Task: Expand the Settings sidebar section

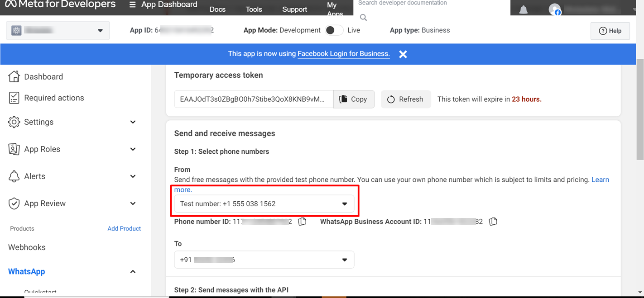Action: point(72,122)
